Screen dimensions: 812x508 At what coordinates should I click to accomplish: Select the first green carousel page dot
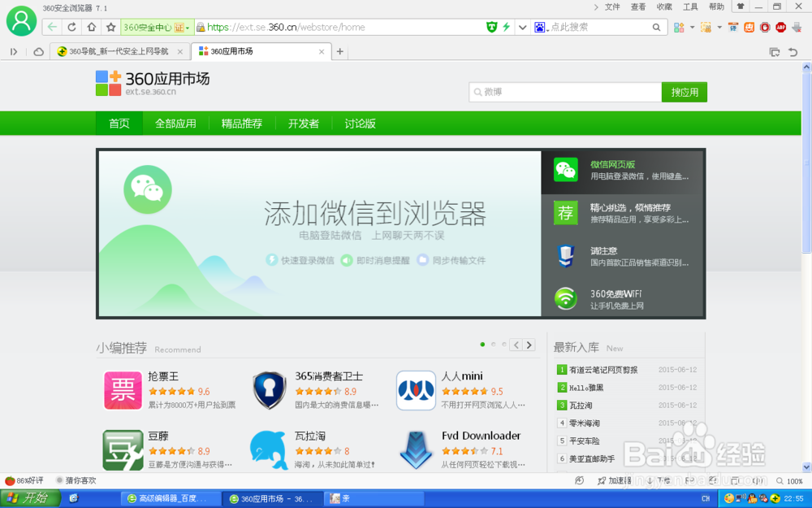tap(482, 345)
